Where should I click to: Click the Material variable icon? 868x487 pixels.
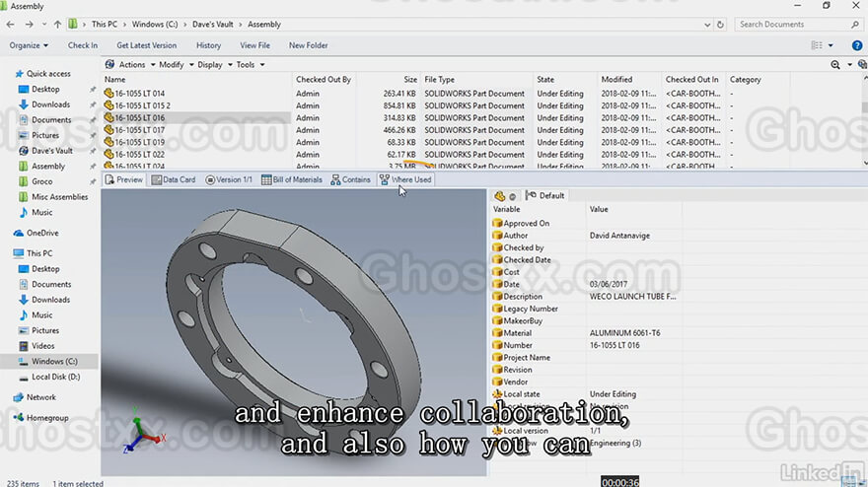pyautogui.click(x=497, y=333)
